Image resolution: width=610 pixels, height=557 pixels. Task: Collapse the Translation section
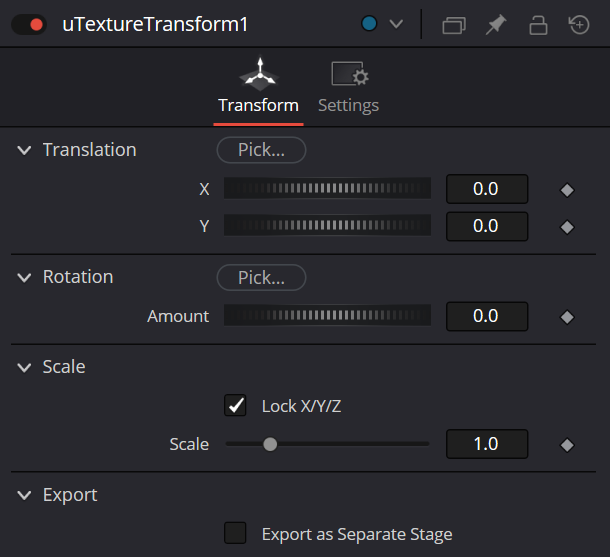(24, 150)
